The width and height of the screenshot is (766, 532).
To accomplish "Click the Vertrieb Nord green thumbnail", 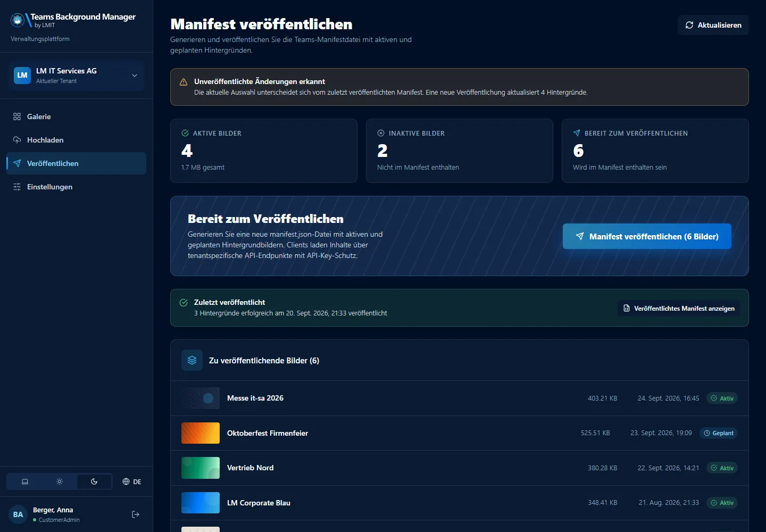I will 201,468.
